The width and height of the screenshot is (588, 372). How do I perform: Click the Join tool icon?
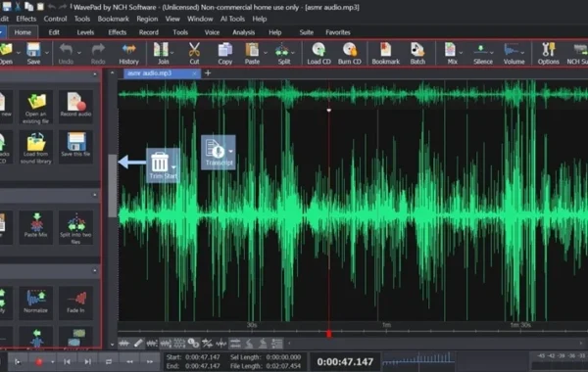coord(162,53)
